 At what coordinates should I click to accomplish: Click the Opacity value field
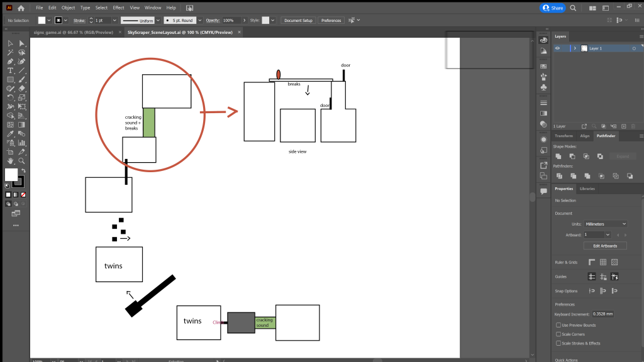coord(231,21)
